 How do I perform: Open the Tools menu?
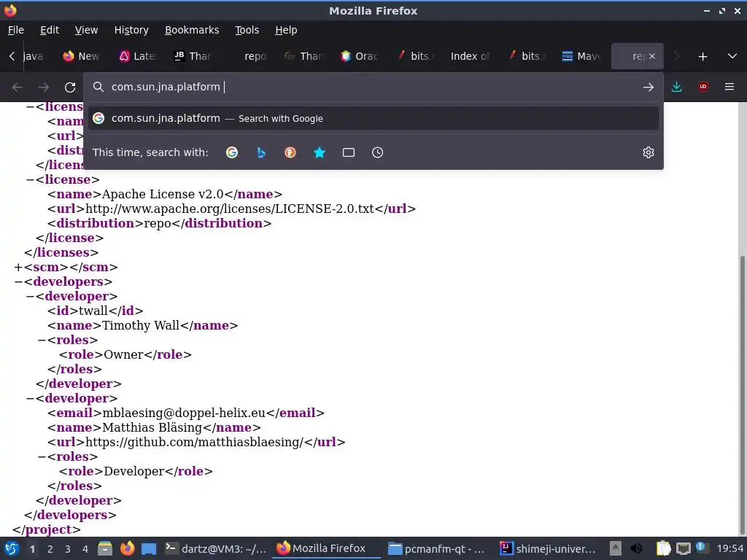point(247,30)
